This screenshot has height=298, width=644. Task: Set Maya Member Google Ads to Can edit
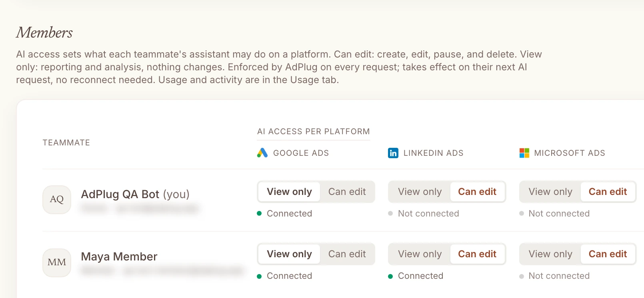(x=347, y=254)
